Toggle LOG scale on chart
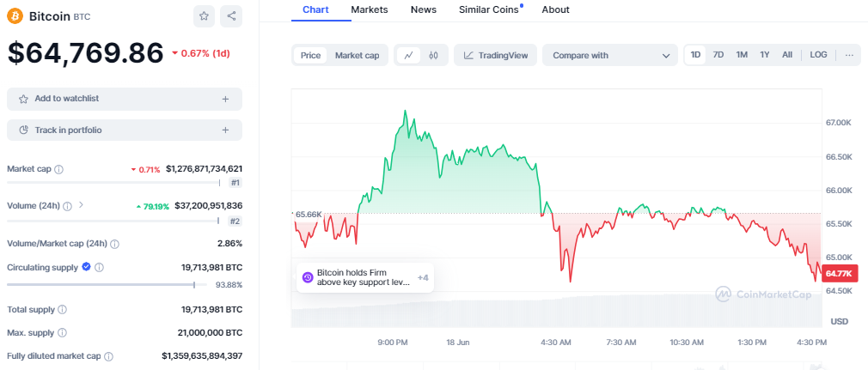Image resolution: width=868 pixels, height=370 pixels. (818, 55)
